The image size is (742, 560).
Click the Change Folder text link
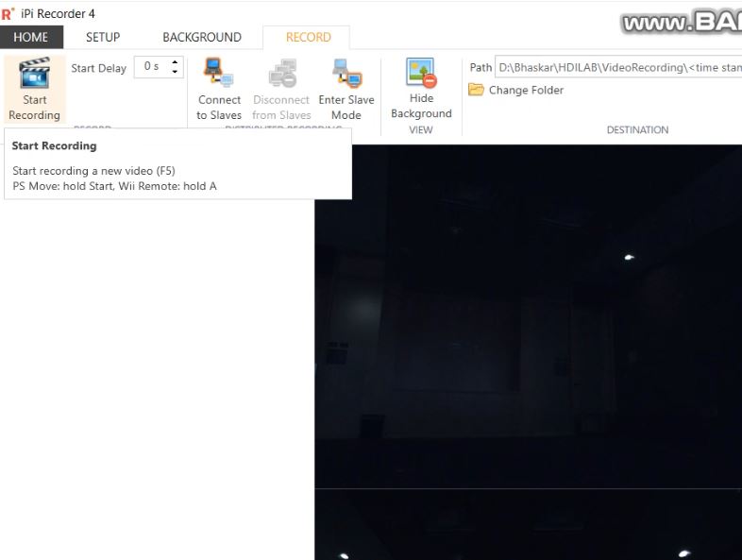click(526, 91)
